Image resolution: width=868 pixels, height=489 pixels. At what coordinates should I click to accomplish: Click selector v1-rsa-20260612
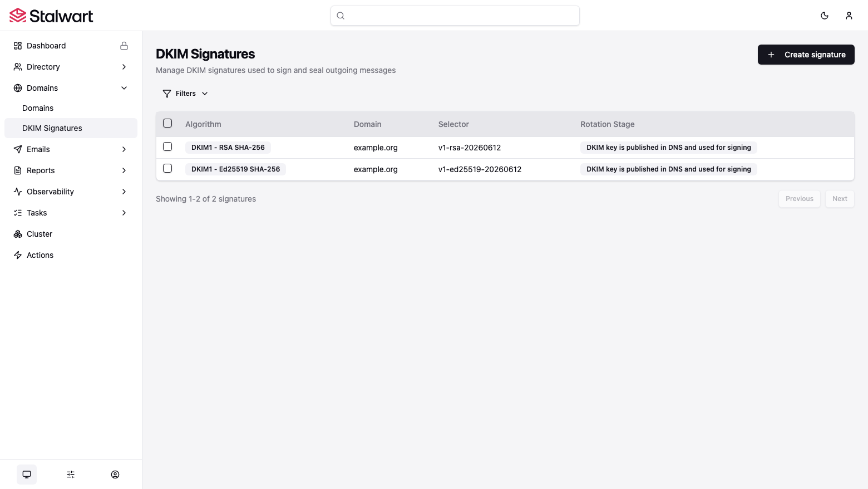pyautogui.click(x=470, y=148)
